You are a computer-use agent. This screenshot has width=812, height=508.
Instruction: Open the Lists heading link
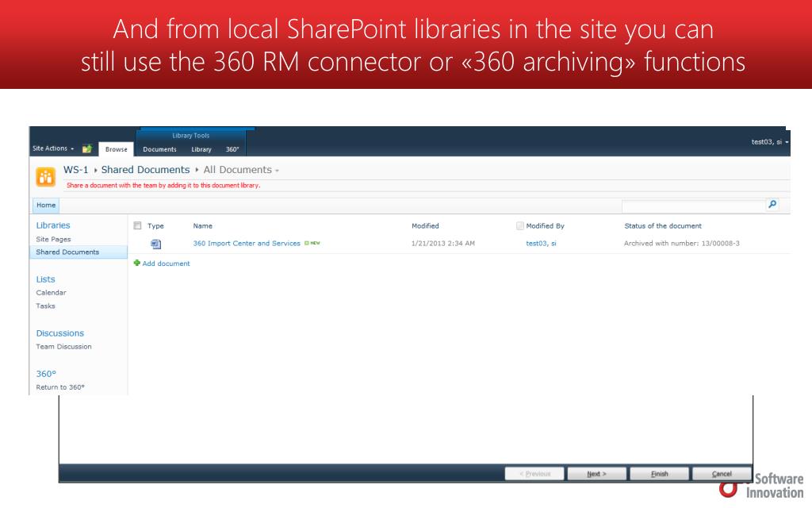pyautogui.click(x=45, y=279)
